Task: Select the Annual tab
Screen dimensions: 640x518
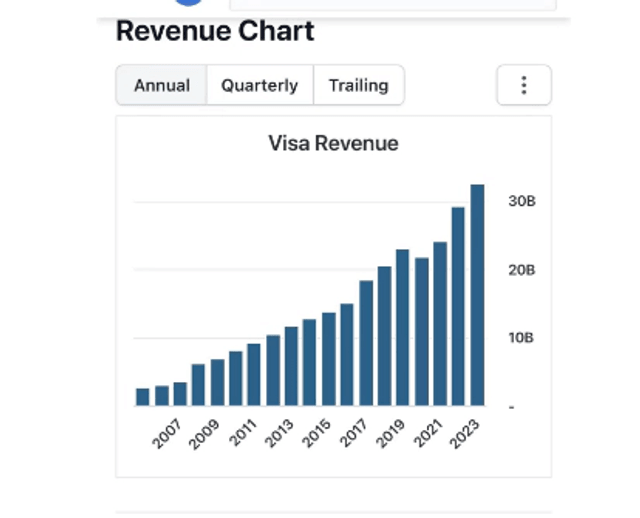Action: (x=162, y=85)
